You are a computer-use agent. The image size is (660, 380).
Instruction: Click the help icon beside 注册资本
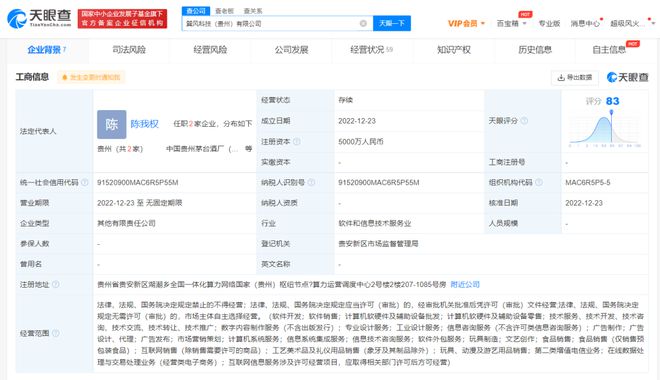[x=297, y=141]
